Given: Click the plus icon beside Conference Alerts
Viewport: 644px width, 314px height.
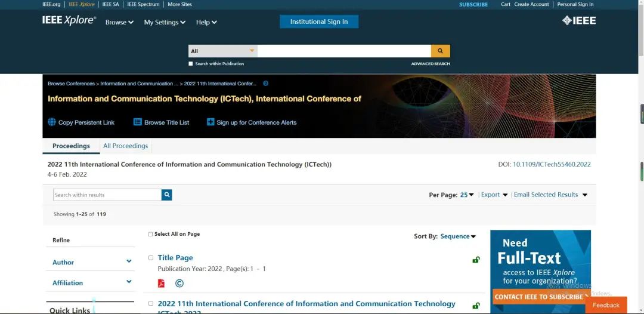Looking at the screenshot, I should [x=210, y=122].
